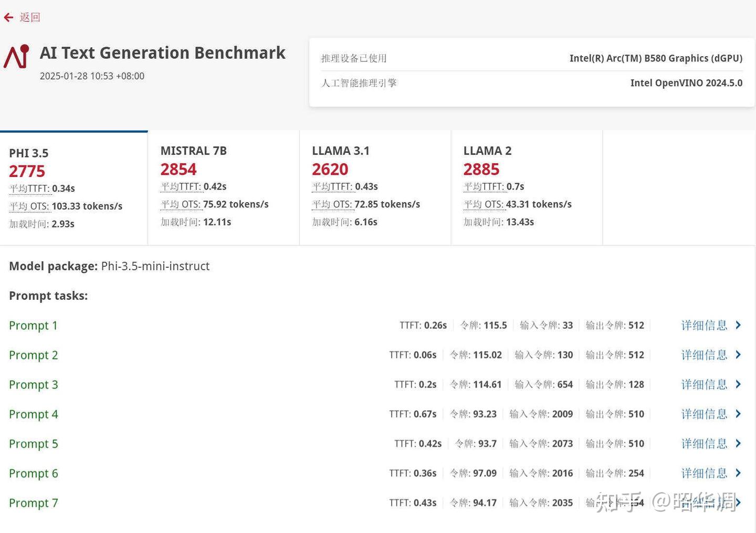The image size is (756, 533).
Task: Click the AI benchmark logo icon
Action: (16, 57)
